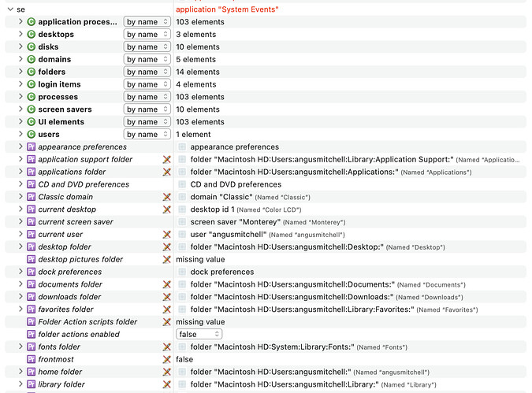Select the '14 elements' value for folders
532x393 pixels.
click(x=198, y=72)
